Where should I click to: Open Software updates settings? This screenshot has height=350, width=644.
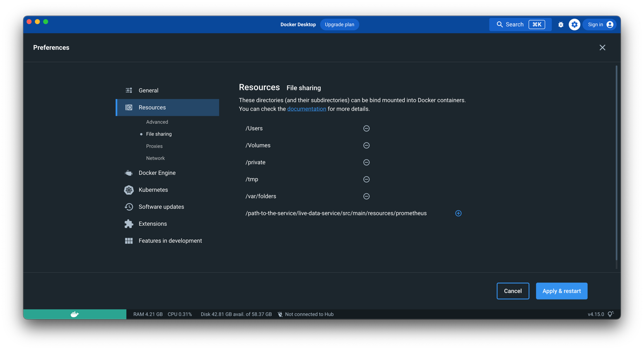pos(167,207)
